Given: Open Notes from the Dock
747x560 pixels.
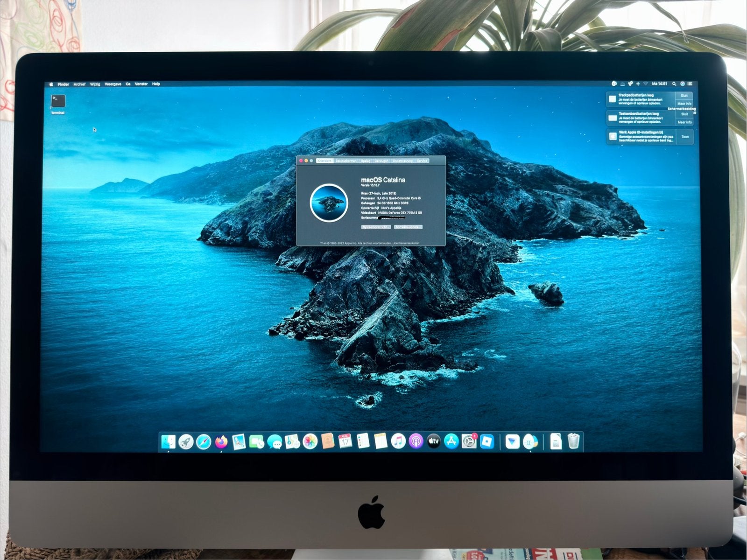Looking at the screenshot, I should click(381, 441).
